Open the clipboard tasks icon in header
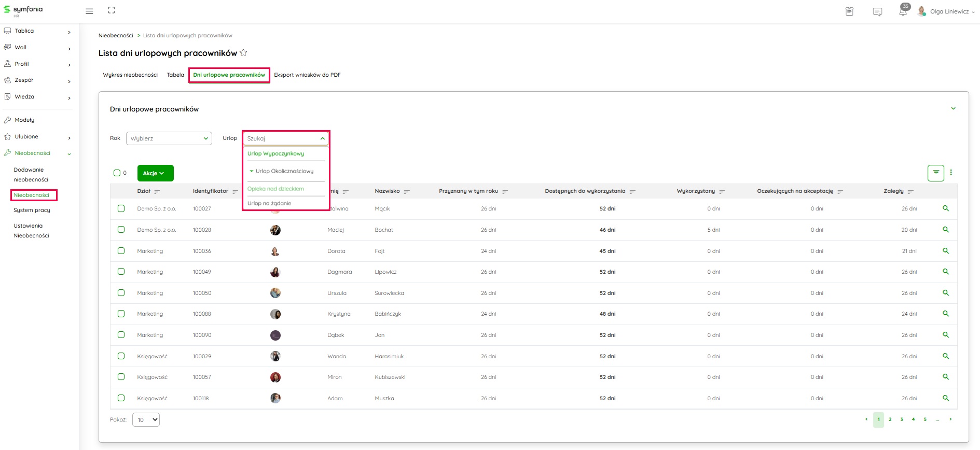980x450 pixels. (849, 11)
